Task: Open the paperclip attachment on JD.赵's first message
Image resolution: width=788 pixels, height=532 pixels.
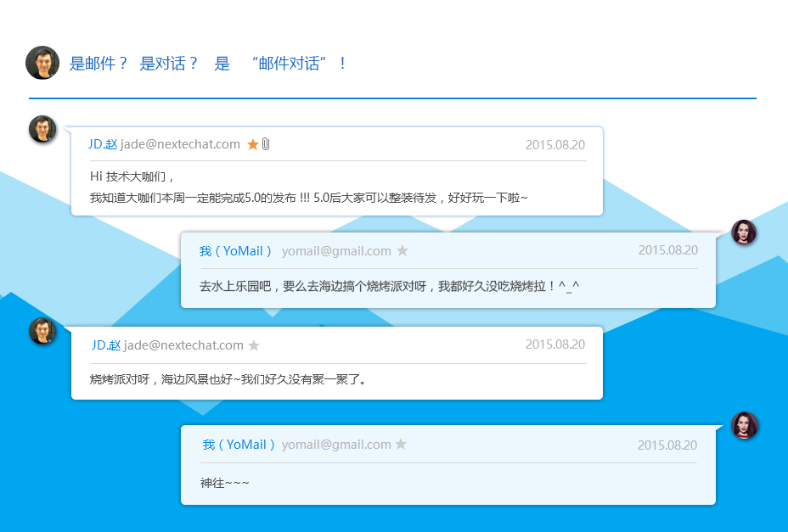Action: pyautogui.click(x=264, y=143)
